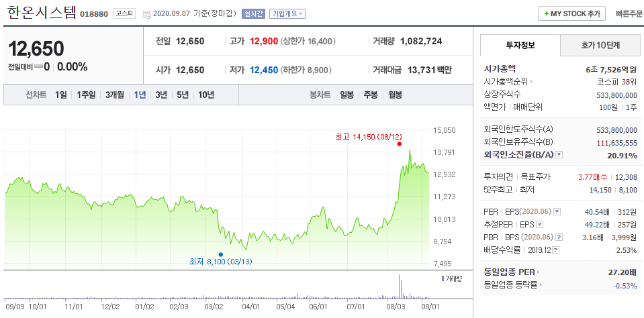Click help icon next to PER EPS(2020.06)

[x=557, y=212]
